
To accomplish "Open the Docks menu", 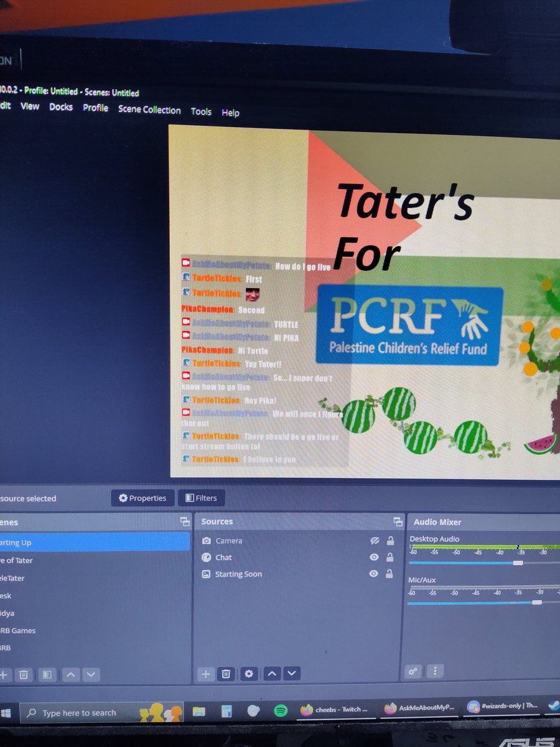I will coord(61,107).
